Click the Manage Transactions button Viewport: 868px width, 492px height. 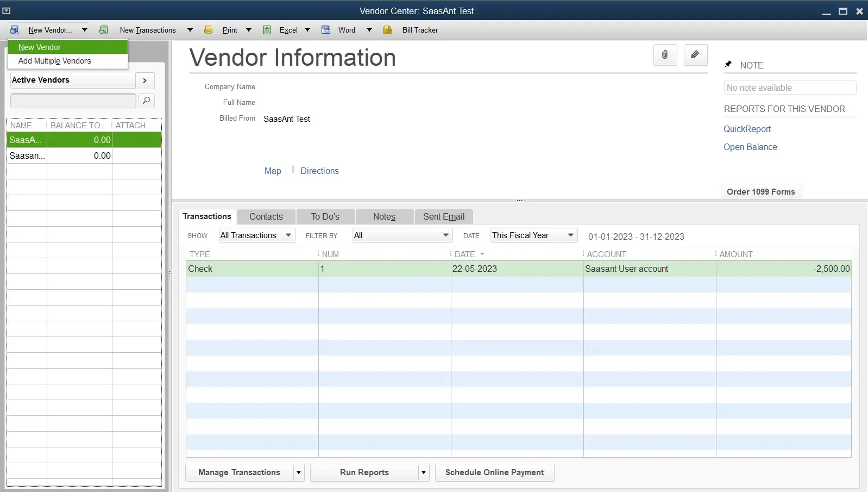pos(239,472)
